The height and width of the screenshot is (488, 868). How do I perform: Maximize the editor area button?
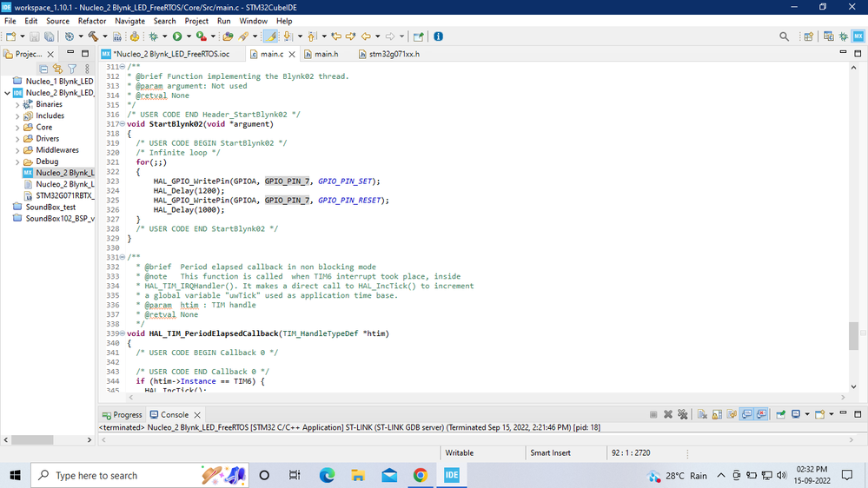[858, 53]
